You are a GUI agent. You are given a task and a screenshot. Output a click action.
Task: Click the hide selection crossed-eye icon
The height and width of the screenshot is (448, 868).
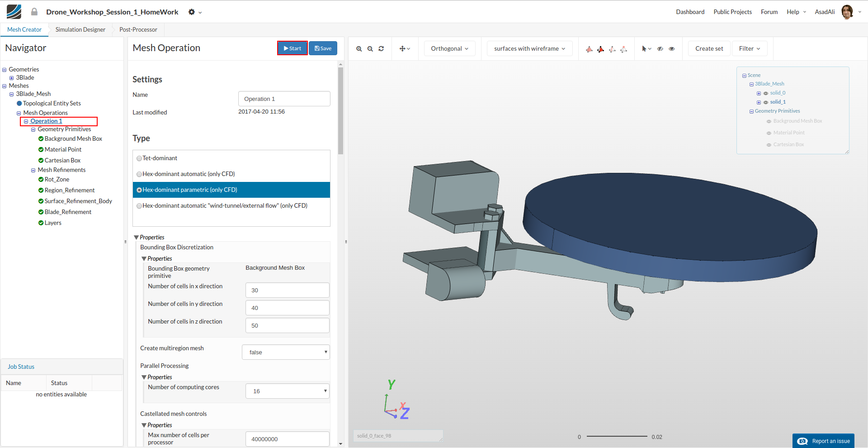[660, 49]
